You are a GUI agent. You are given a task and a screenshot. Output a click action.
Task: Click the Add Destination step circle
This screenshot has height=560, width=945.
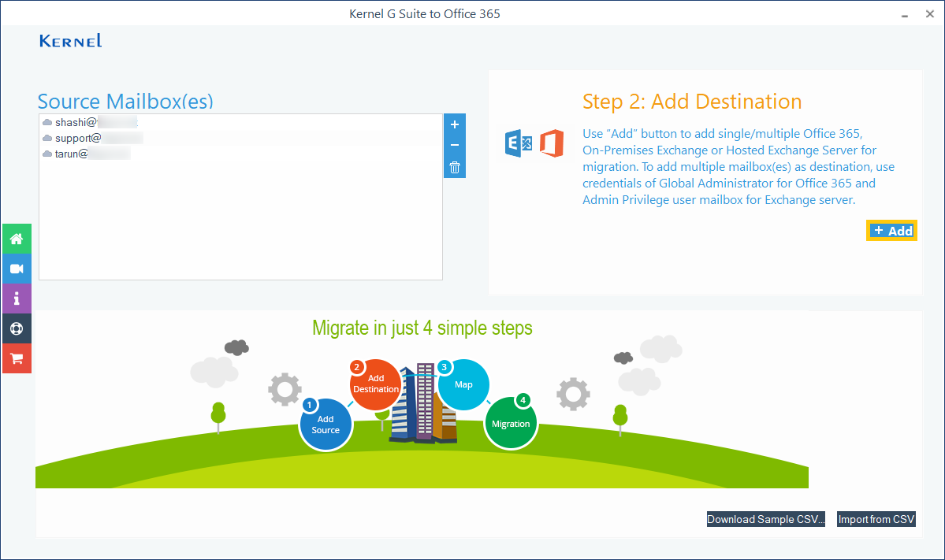[x=376, y=384]
